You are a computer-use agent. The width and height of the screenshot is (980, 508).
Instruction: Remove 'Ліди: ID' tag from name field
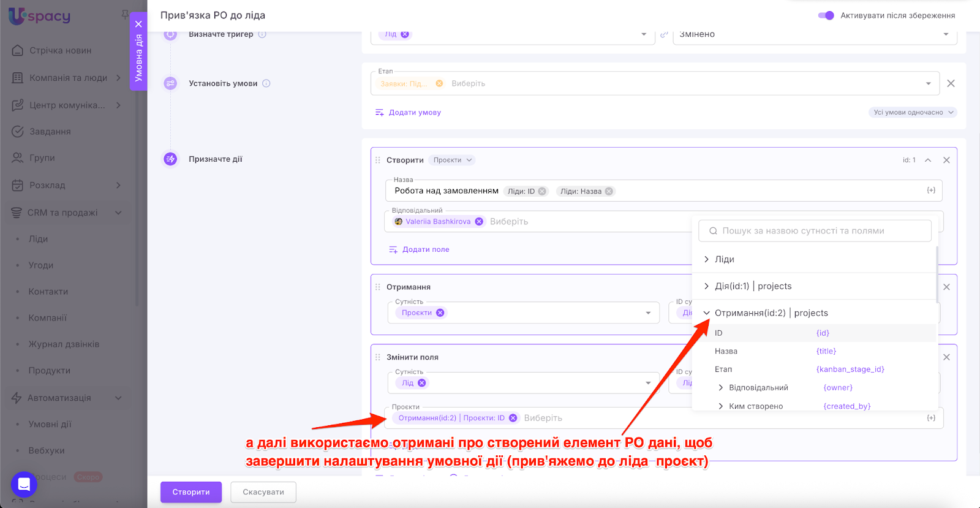click(x=542, y=191)
